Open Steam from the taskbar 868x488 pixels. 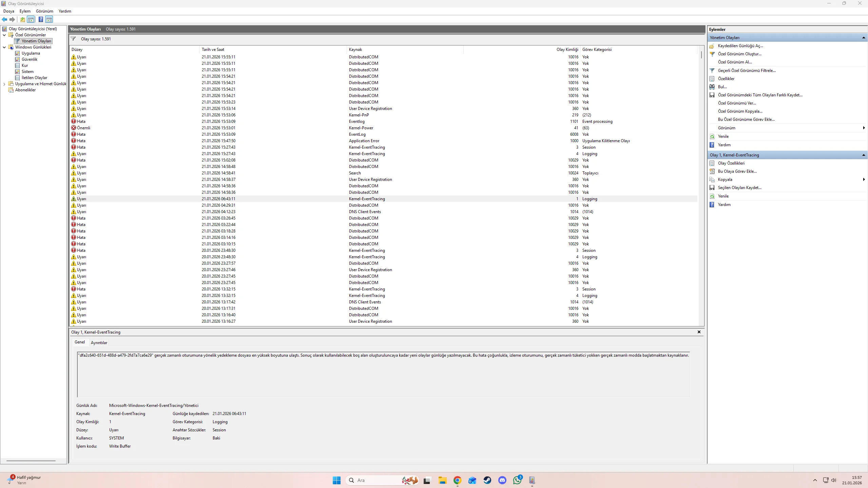[487, 480]
